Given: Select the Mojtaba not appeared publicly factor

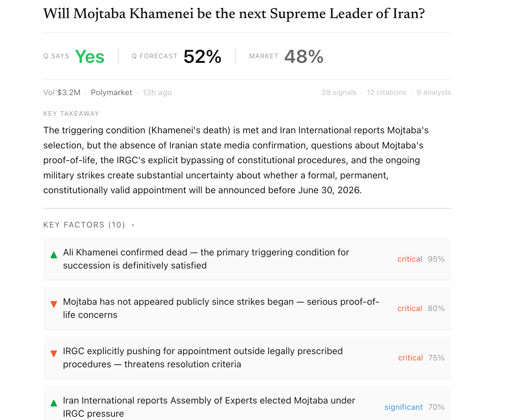Looking at the screenshot, I should click(247, 308).
